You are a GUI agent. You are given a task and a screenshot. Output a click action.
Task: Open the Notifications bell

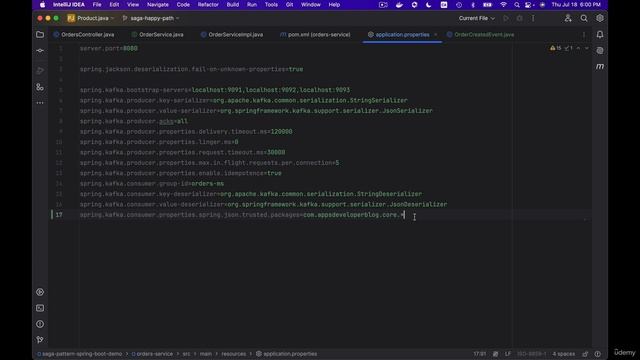[600, 35]
